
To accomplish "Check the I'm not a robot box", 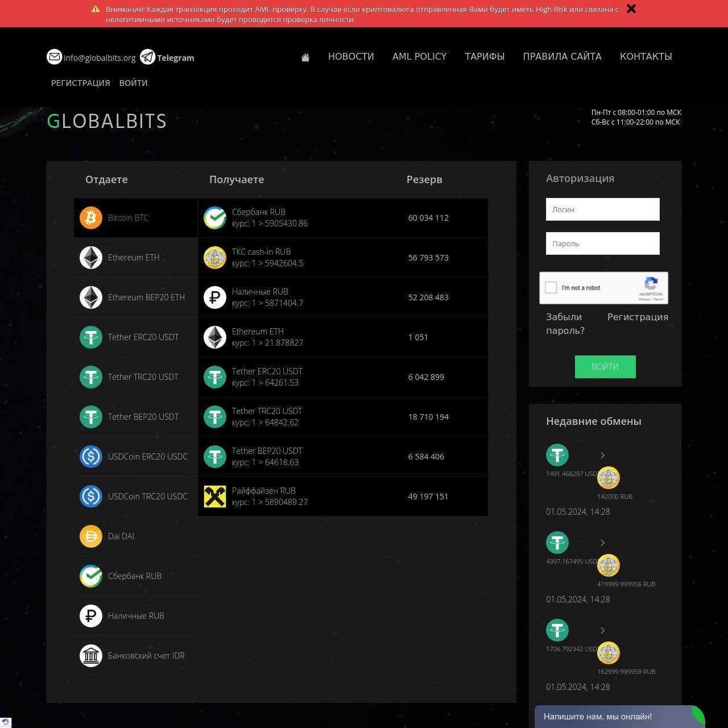I will coord(551,287).
